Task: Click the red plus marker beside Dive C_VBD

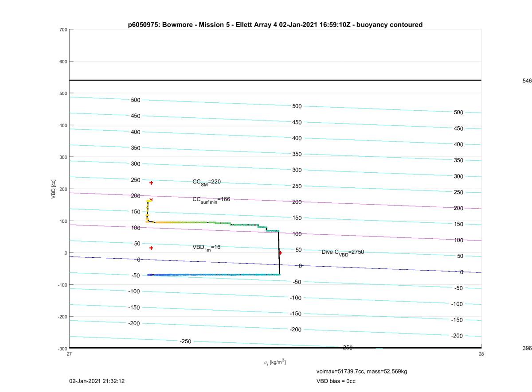Action: pyautogui.click(x=280, y=253)
